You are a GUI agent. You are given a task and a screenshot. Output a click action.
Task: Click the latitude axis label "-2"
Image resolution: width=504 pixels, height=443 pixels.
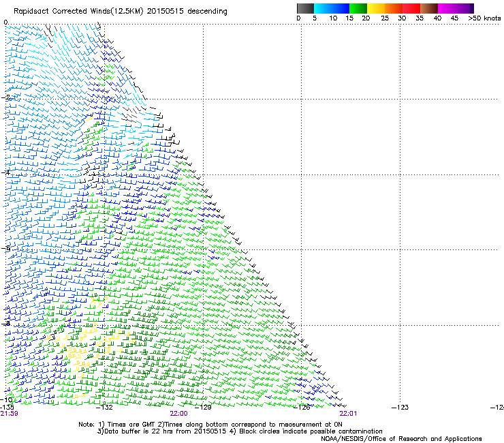click(5, 97)
